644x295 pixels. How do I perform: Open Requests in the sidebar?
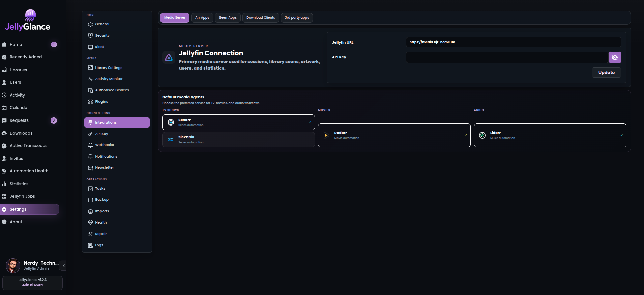tap(30, 120)
